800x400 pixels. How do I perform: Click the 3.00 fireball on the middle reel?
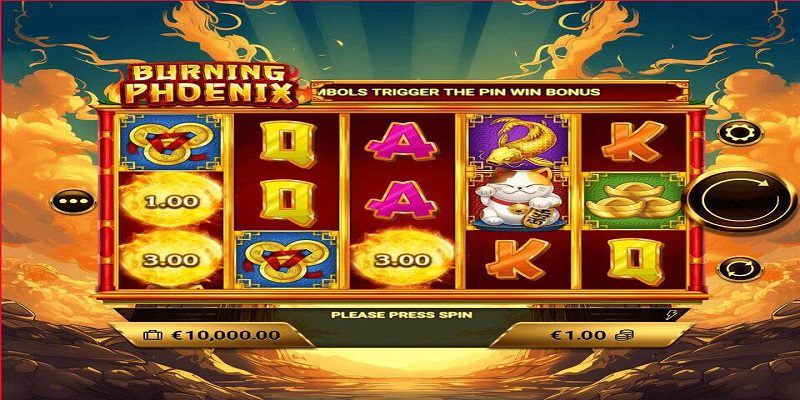click(x=403, y=260)
